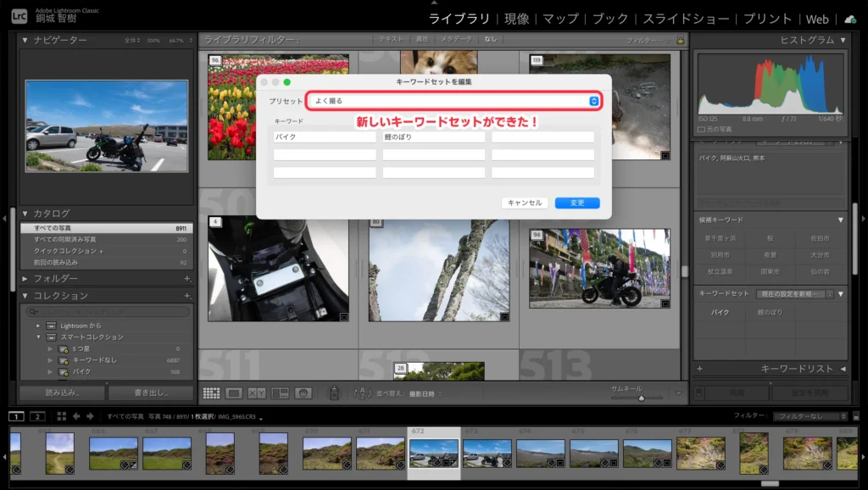The width and height of the screenshot is (868, 490).
Task: Click the people view icon
Action: 303,393
